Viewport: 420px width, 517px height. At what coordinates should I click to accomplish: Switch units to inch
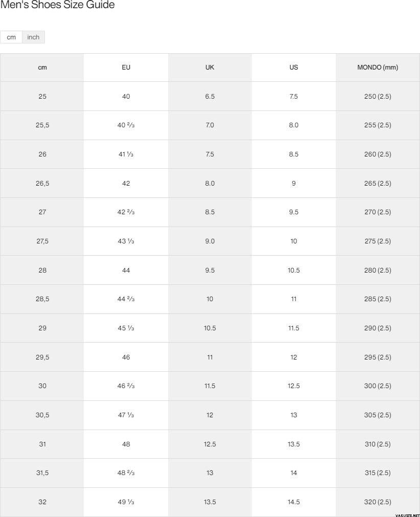click(x=33, y=37)
